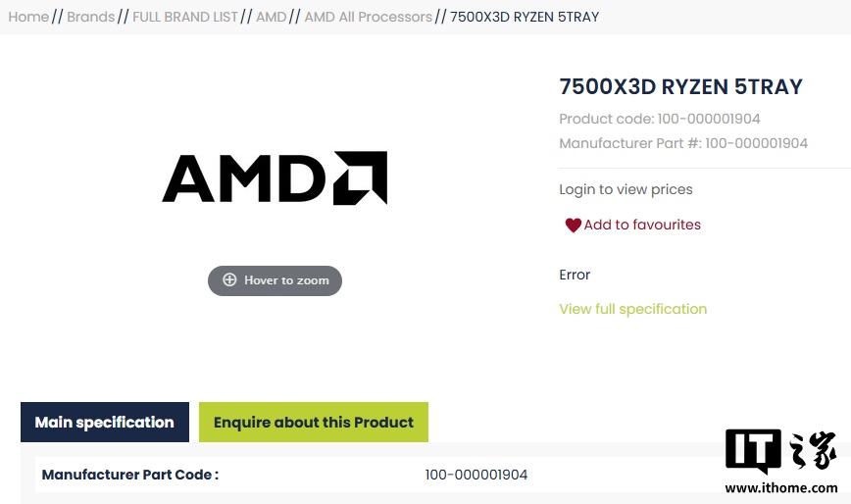Viewport: 851px width, 504px height.
Task: Go to the Home breadcrumb
Action: pyautogui.click(x=28, y=17)
